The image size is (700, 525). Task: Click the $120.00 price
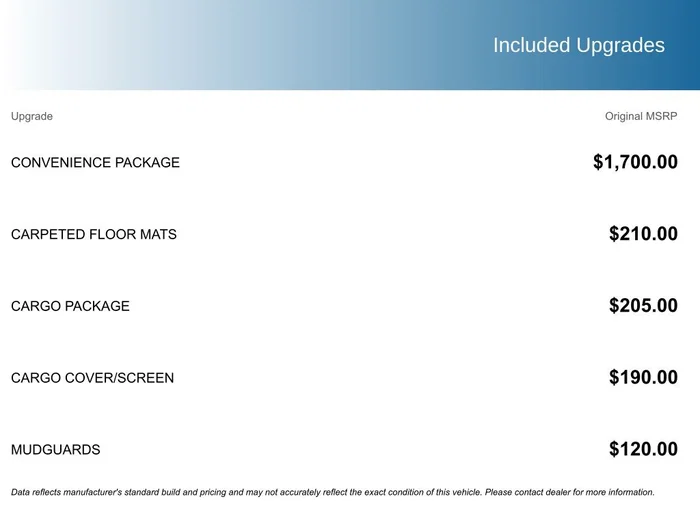(643, 450)
